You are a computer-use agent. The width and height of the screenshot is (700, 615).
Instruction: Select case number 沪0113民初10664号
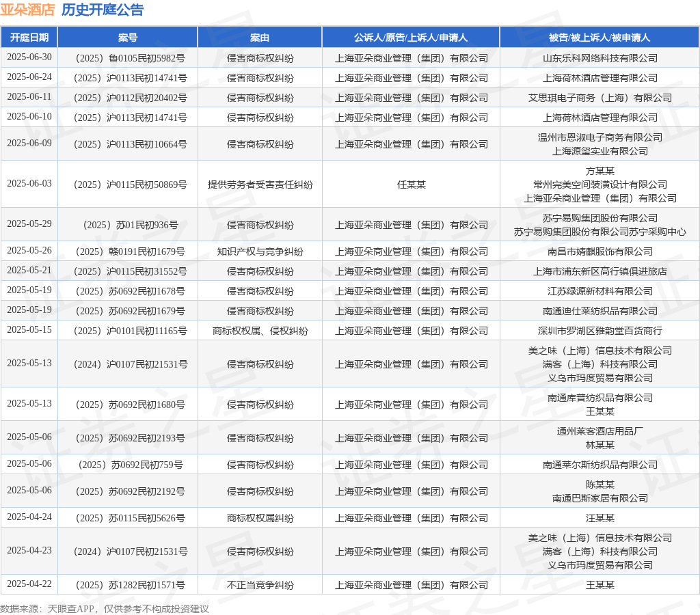pos(130,145)
